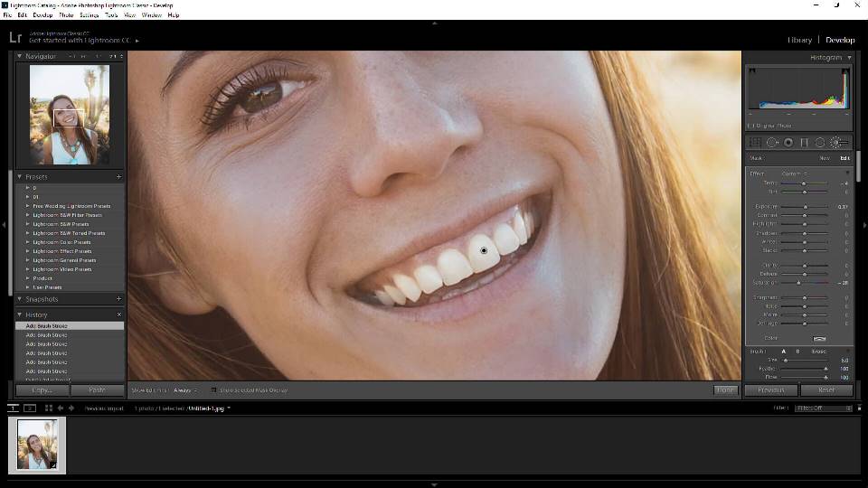This screenshot has width=868, height=488.
Task: Add a new preset with plus icon
Action: (118, 177)
